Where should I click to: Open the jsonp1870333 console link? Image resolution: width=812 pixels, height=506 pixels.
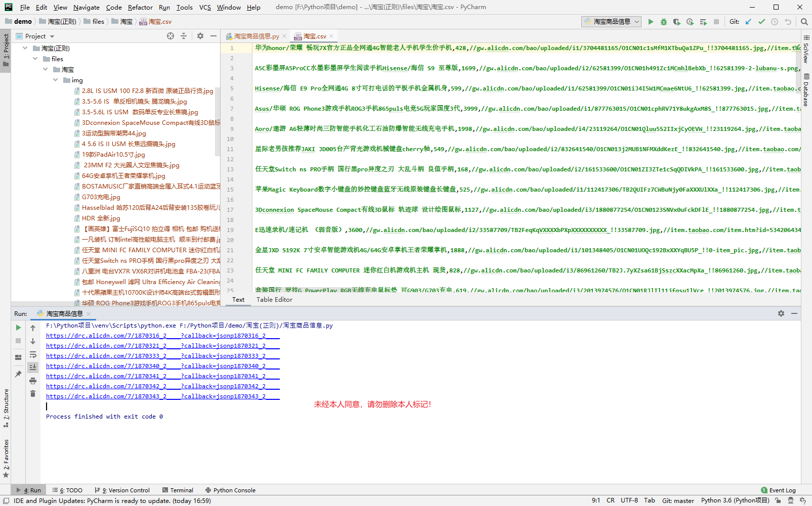(x=163, y=356)
